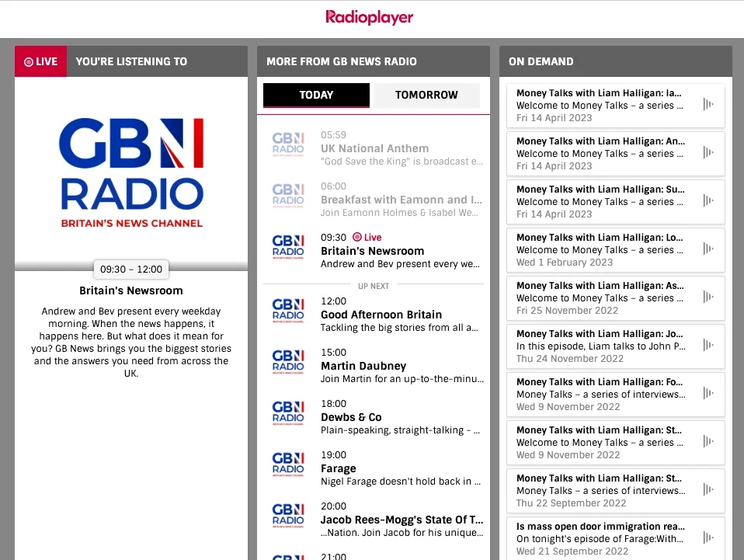Click the 09:30 – 12:00 time label
This screenshot has width=744, height=560.
click(x=131, y=269)
